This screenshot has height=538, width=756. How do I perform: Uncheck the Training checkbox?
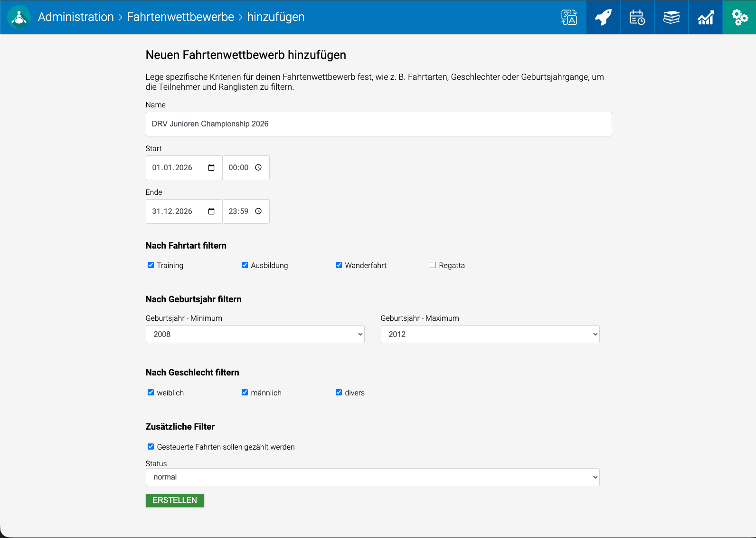pos(151,265)
